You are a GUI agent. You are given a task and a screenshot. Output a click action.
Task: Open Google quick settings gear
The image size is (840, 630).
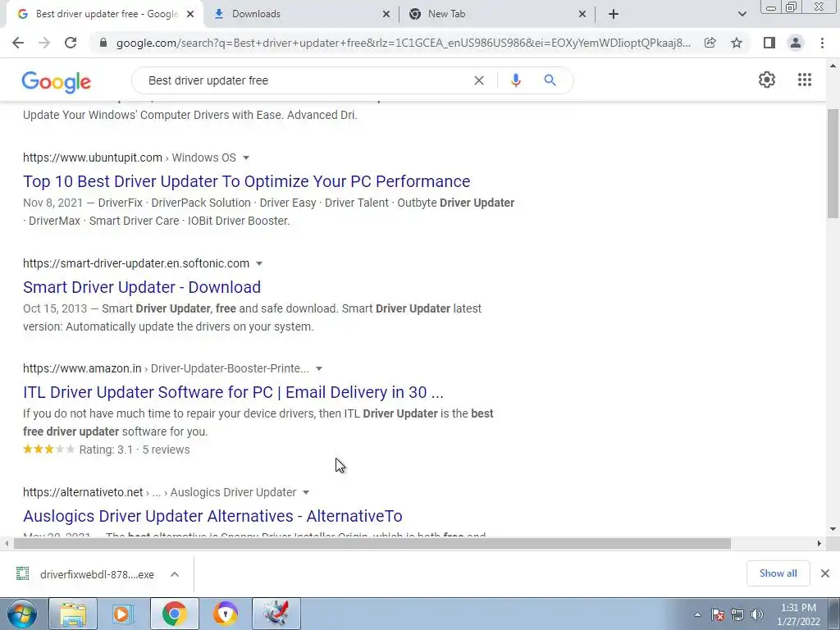[767, 80]
